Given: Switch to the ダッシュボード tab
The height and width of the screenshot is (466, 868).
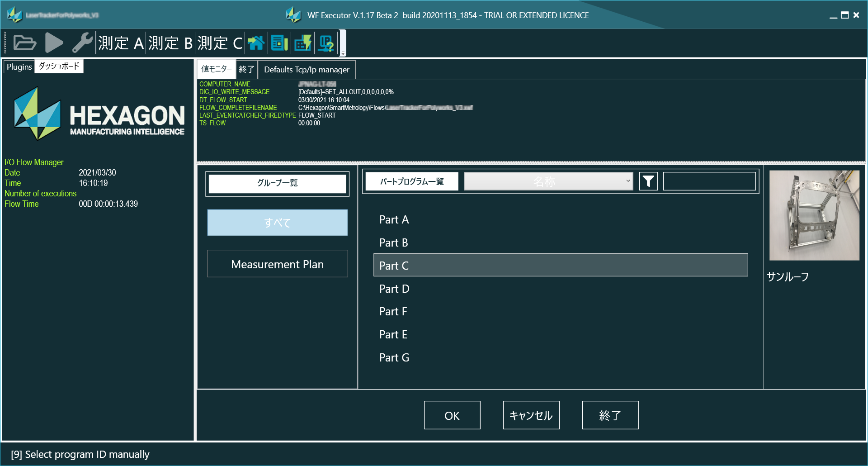Looking at the screenshot, I should click(x=59, y=67).
